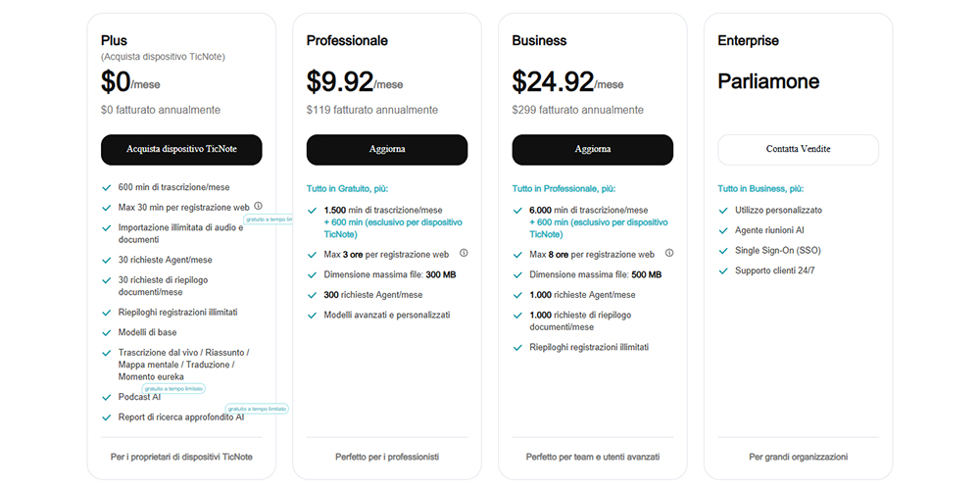The height and width of the screenshot is (490, 980).
Task: Click Supporto clienti 24/7 feature
Action: (x=774, y=270)
